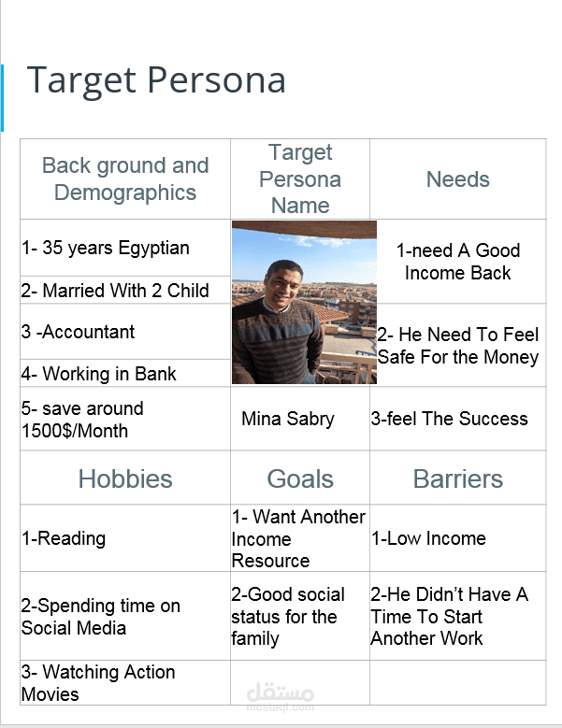This screenshot has height=728, width=562.
Task: Select the Back ground and Demographics header
Action: (x=125, y=178)
